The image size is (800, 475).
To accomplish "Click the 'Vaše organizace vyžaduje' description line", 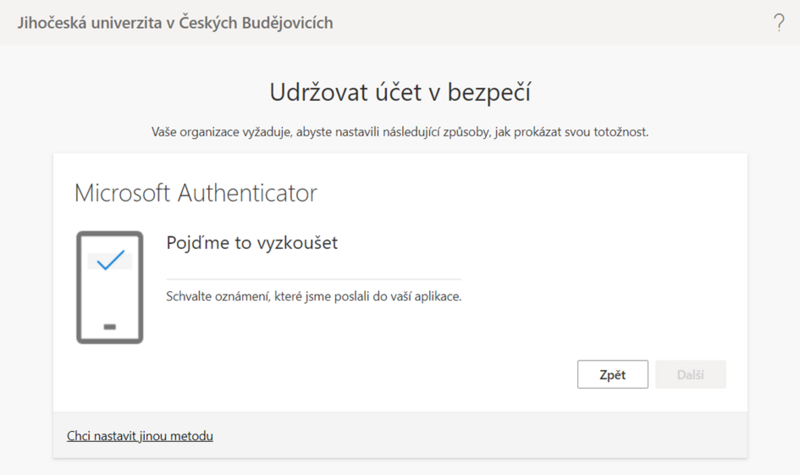I will tap(400, 131).
